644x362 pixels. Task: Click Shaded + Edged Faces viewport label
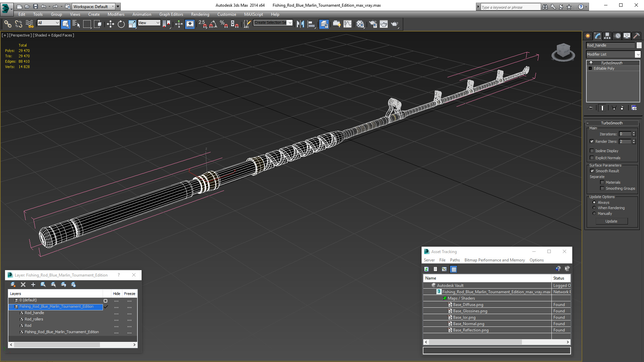click(x=53, y=35)
